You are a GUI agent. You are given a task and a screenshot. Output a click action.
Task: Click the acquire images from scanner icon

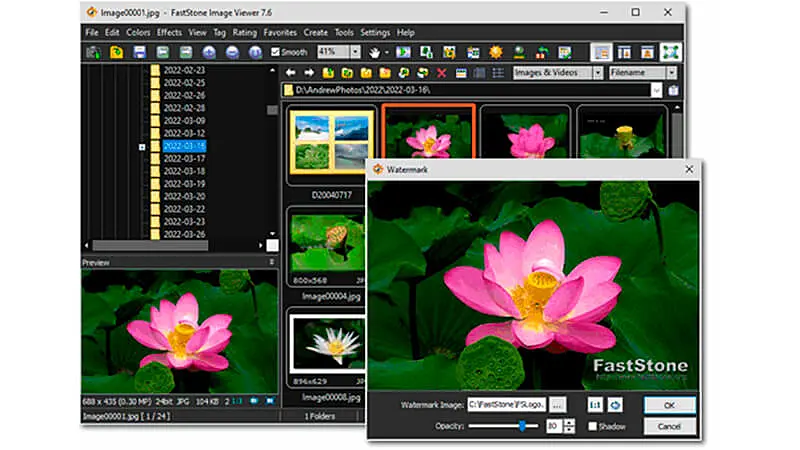93,52
